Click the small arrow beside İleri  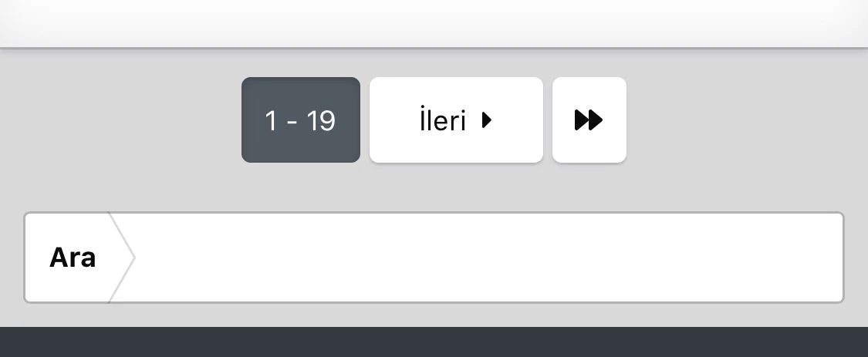click(487, 120)
